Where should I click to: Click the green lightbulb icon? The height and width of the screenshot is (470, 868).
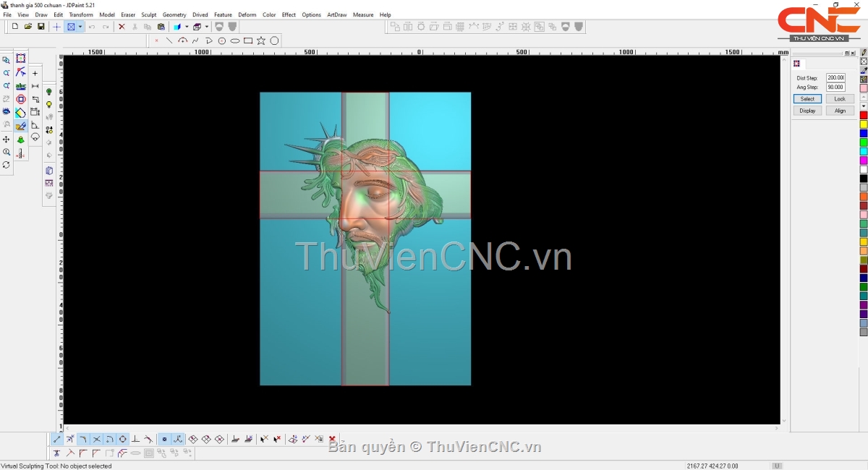point(49,92)
